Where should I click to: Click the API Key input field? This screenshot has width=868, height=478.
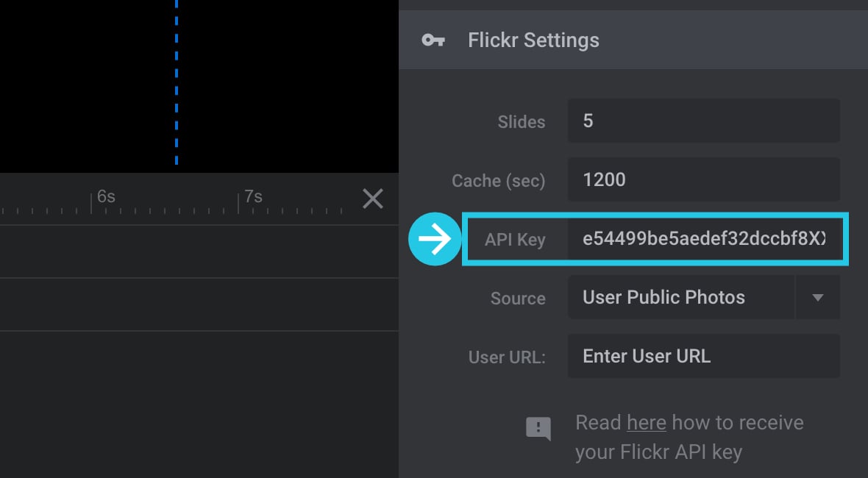pos(705,239)
